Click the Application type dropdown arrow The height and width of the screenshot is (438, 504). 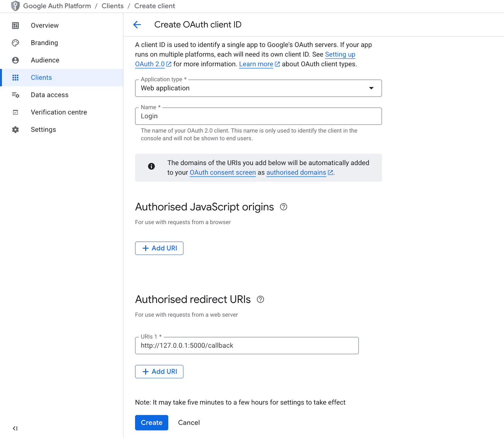coord(371,88)
